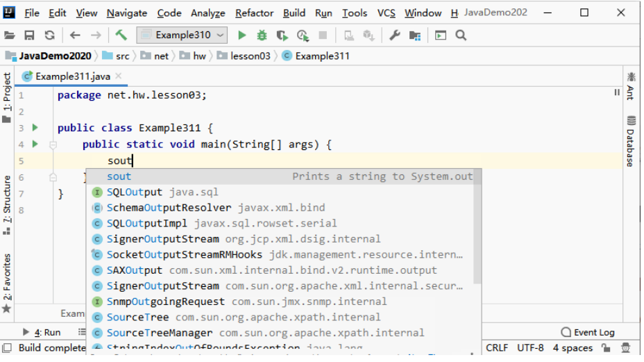This screenshot has width=644, height=362.
Task: Toggle the Project tool window
Action: tap(6, 97)
